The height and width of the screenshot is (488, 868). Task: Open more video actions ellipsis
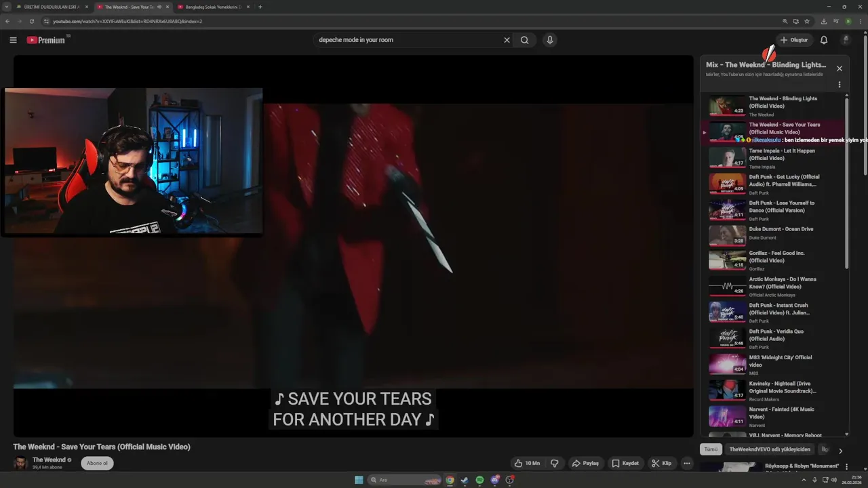(687, 464)
